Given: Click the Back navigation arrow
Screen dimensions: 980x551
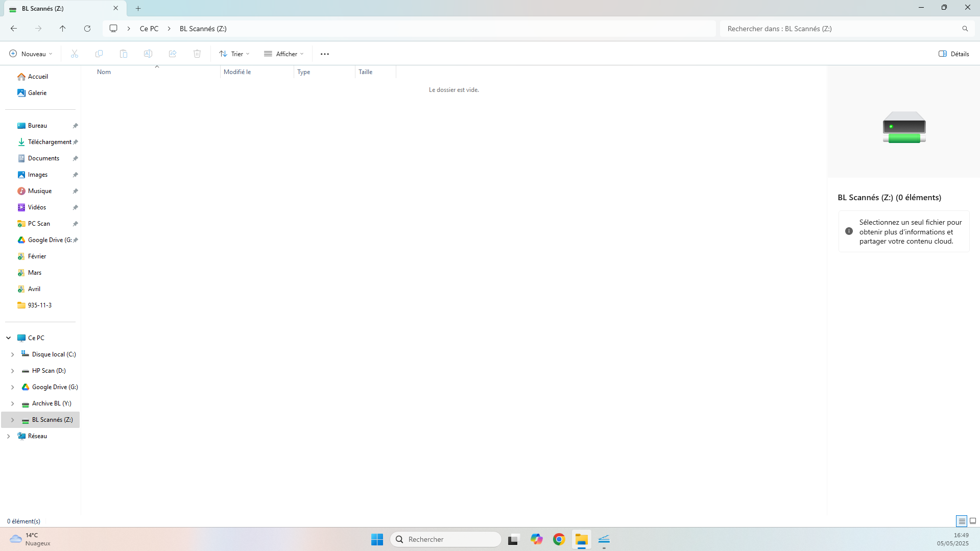Looking at the screenshot, I should [x=14, y=29].
